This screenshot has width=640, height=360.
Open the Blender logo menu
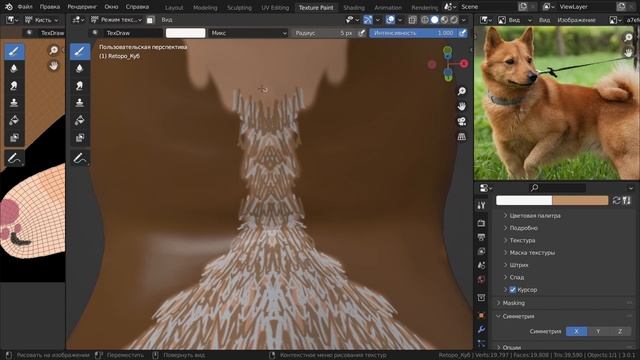click(x=9, y=7)
